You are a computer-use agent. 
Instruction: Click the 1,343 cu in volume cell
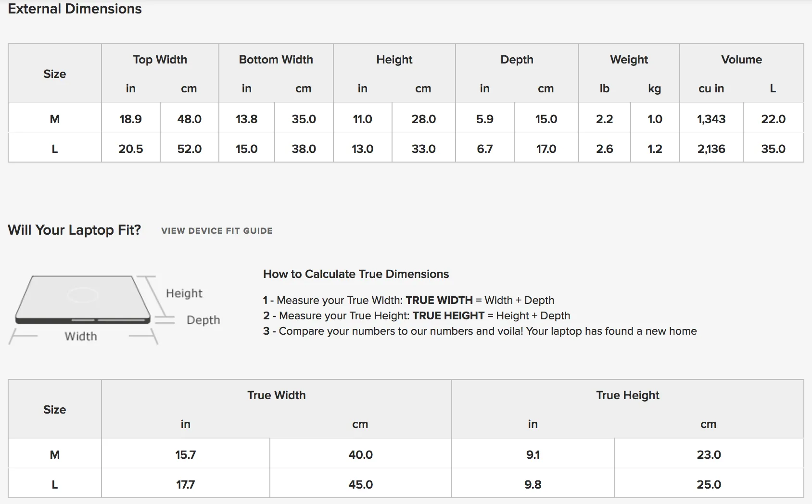click(x=711, y=119)
